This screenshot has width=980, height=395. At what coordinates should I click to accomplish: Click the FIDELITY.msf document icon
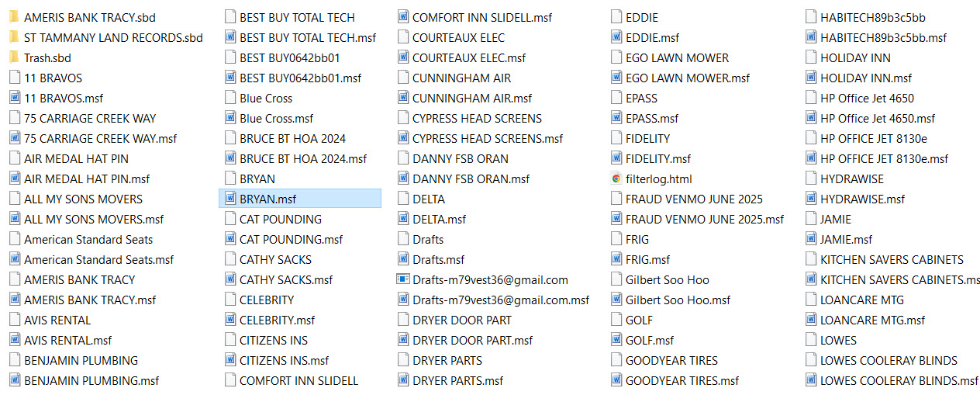click(x=616, y=158)
